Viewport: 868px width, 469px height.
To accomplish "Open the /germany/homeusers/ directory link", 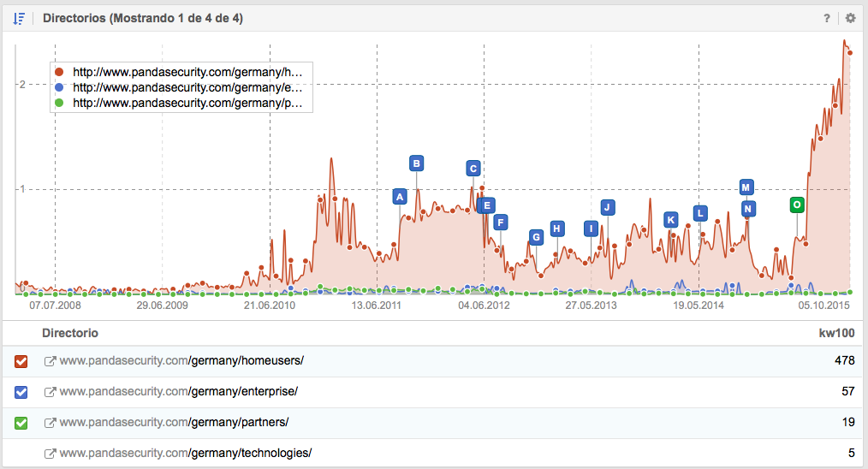I will tap(181, 361).
